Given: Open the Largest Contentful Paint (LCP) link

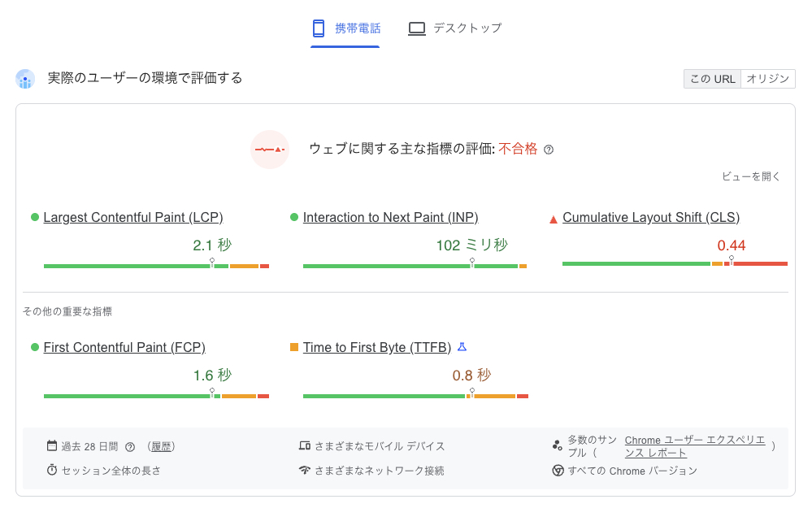Looking at the screenshot, I should click(132, 217).
